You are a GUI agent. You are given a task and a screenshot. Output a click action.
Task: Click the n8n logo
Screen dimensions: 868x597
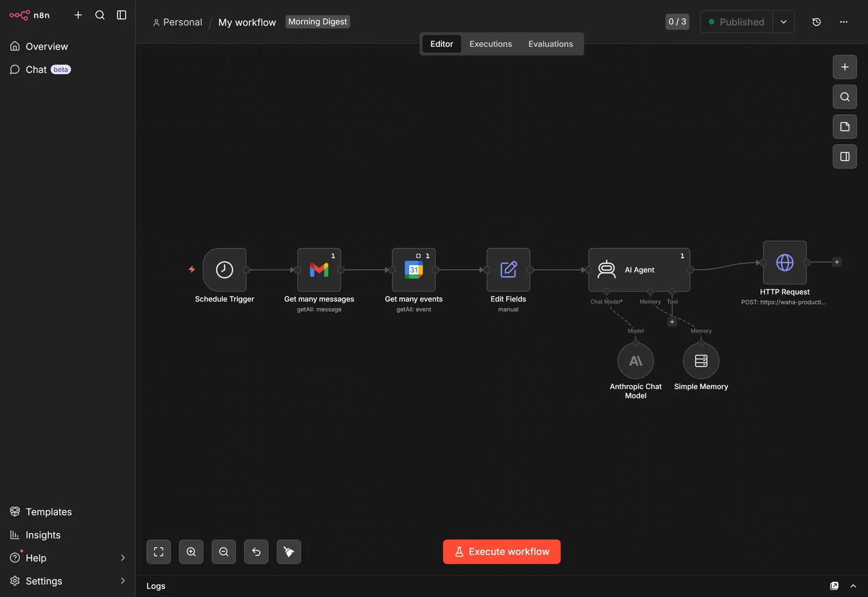[30, 15]
